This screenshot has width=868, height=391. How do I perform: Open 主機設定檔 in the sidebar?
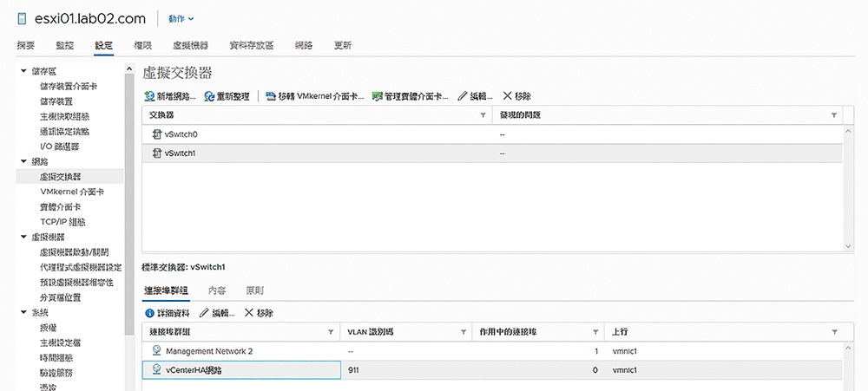pos(61,342)
